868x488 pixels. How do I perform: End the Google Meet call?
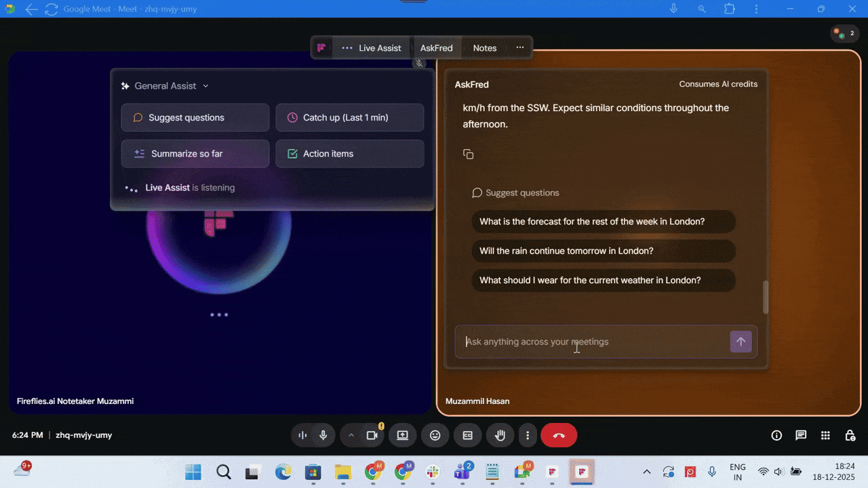point(559,435)
